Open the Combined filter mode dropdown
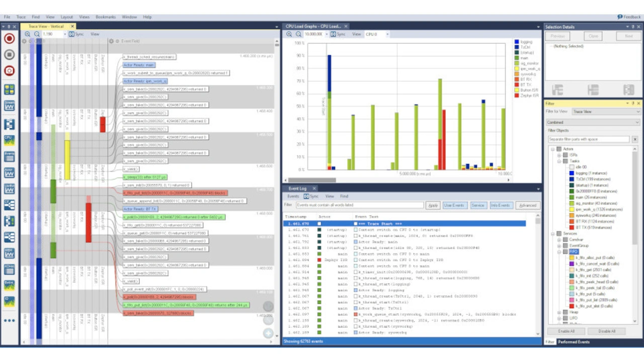 coord(593,122)
